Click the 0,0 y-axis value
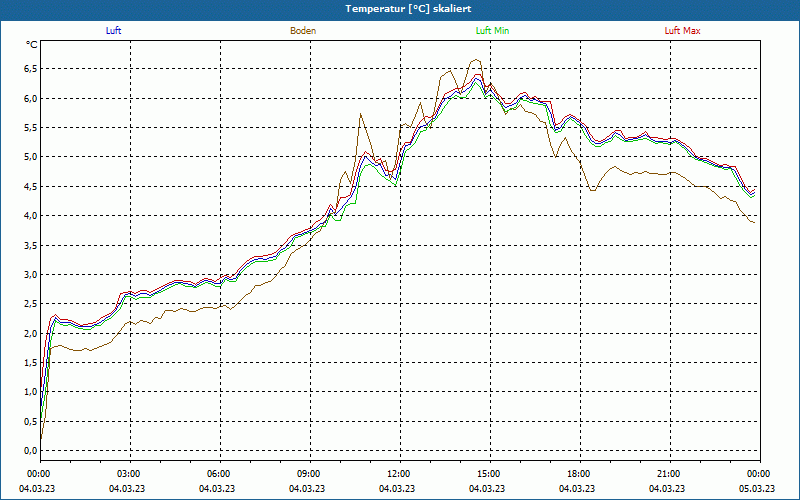This screenshot has width=800, height=500. click(30, 451)
